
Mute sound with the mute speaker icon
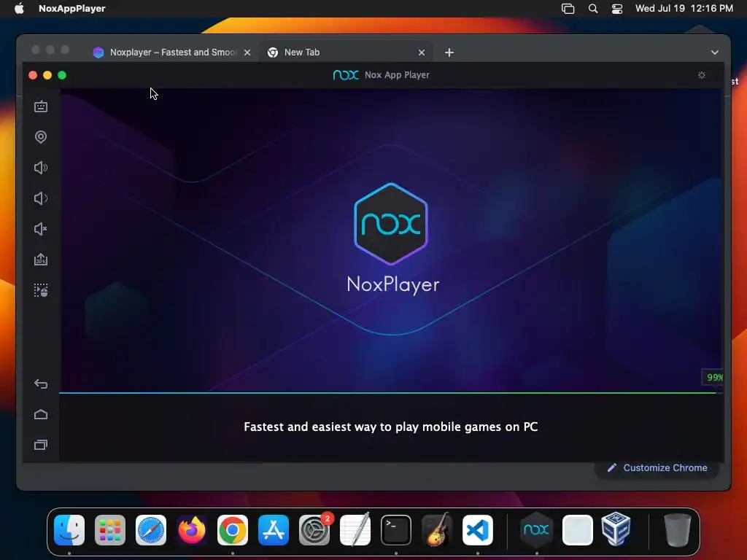coord(41,229)
